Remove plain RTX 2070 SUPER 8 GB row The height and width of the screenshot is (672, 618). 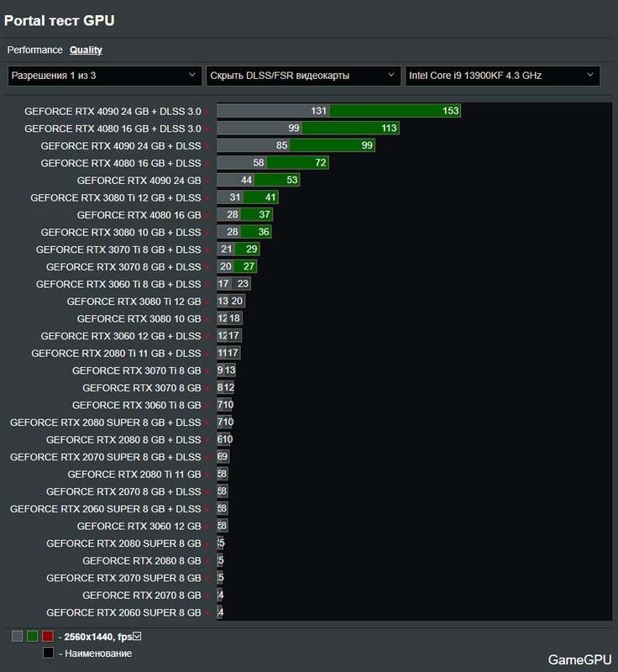pos(207,579)
